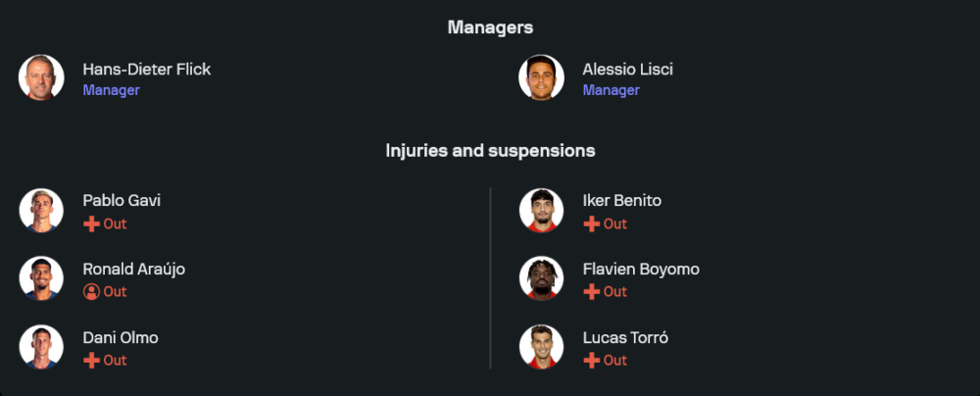Open Ronald Araújo's player avatar
The image size is (980, 396).
pos(41,278)
